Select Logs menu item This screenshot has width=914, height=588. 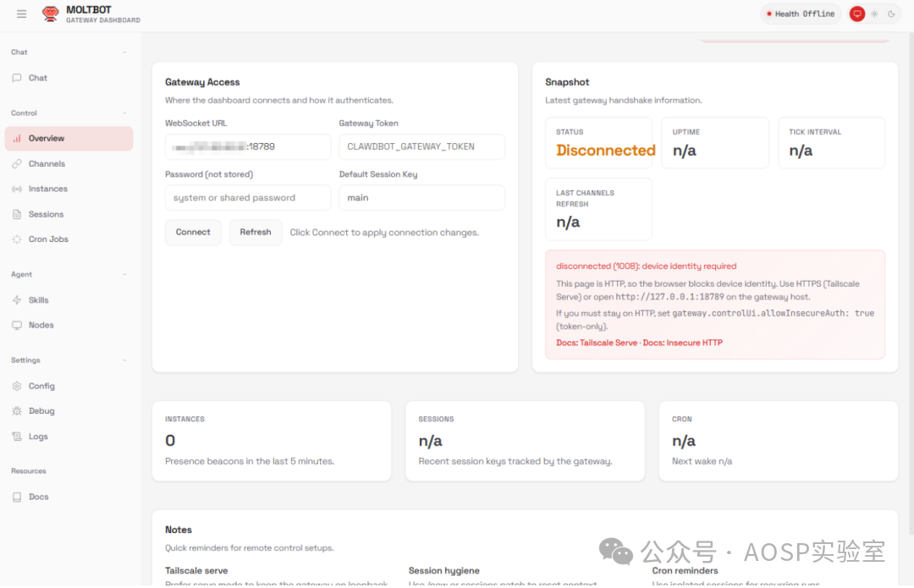click(38, 437)
